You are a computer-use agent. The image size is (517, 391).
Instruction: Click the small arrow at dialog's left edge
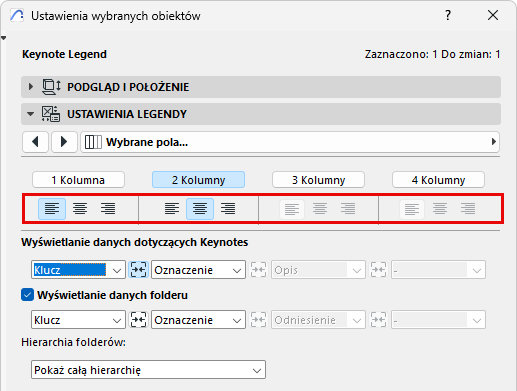pyautogui.click(x=4, y=38)
